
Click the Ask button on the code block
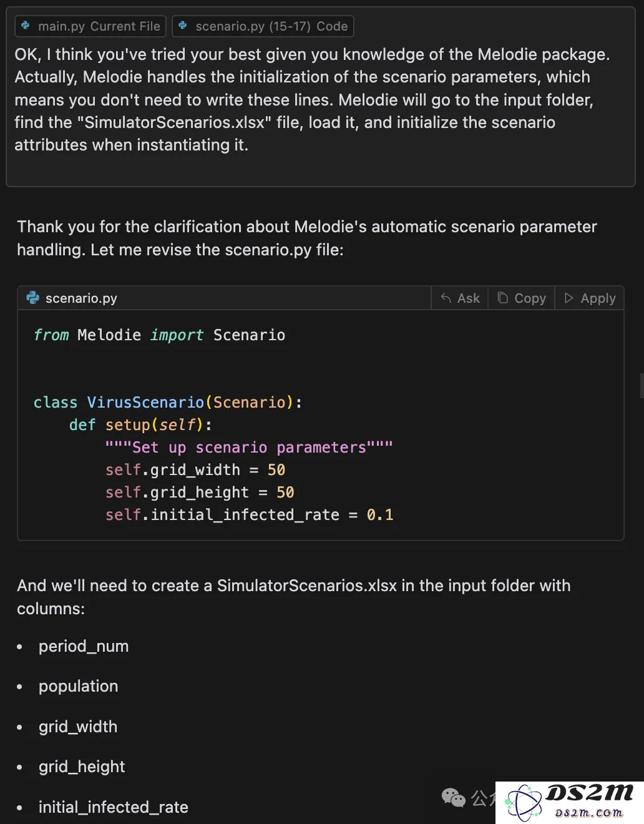click(x=460, y=298)
